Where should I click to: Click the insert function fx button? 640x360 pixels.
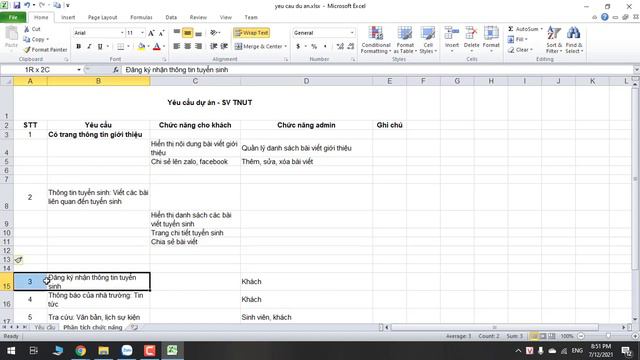point(116,70)
